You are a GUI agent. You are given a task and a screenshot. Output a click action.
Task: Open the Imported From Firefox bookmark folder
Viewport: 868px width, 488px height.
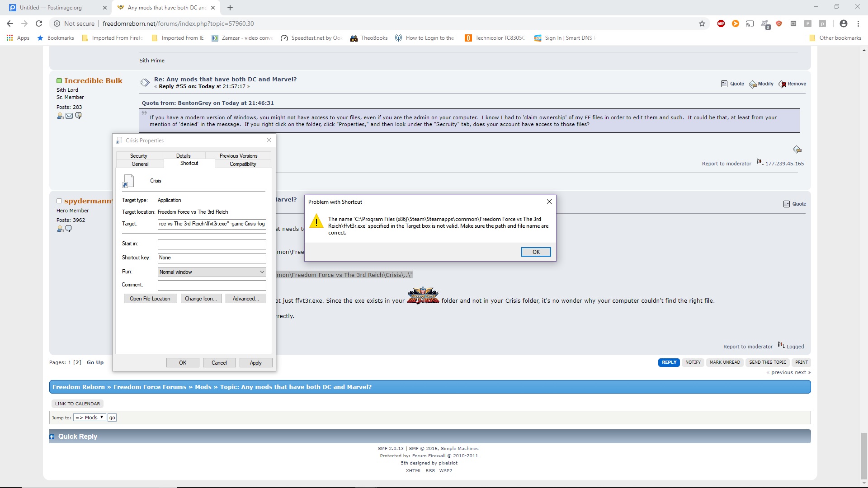[x=112, y=38]
